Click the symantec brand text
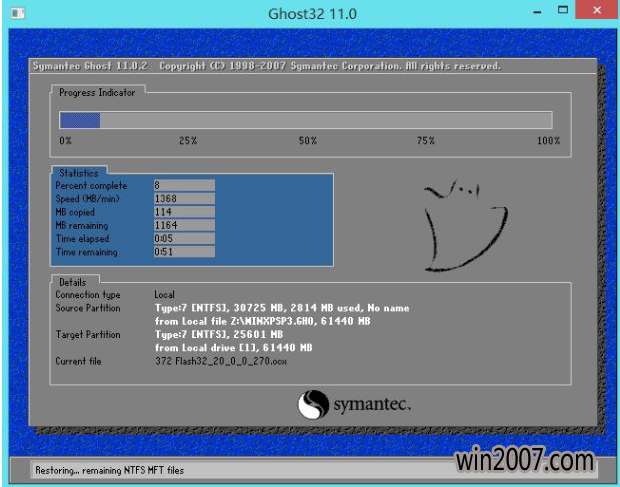Screen dimensions: 620x487 tap(372, 404)
